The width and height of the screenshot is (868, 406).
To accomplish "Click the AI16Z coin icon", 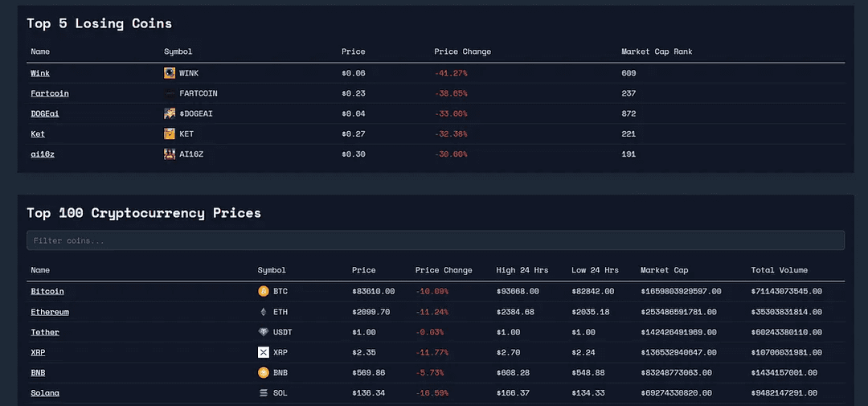I will (x=170, y=154).
